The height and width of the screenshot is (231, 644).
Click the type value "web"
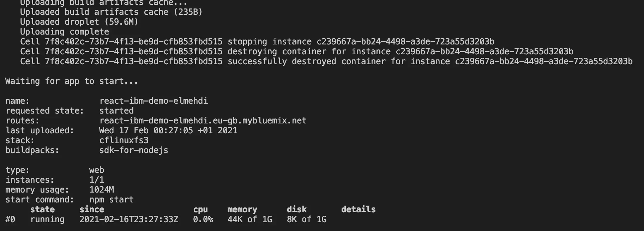(97, 170)
